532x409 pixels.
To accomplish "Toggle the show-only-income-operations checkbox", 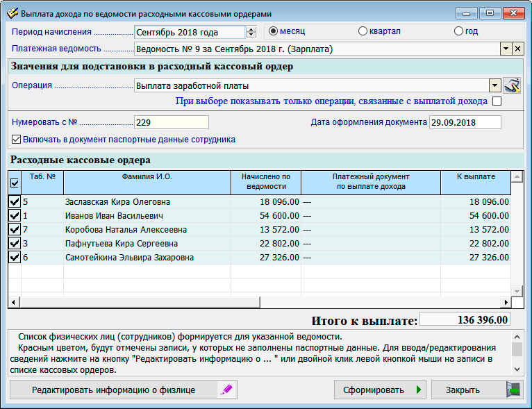I will tap(497, 101).
